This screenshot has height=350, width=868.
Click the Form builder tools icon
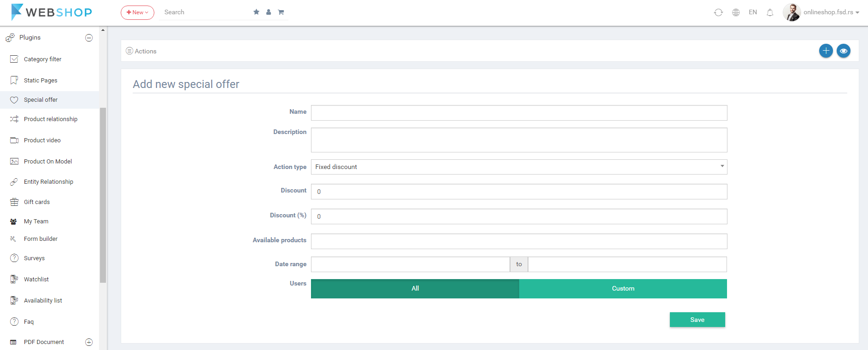[13, 239]
